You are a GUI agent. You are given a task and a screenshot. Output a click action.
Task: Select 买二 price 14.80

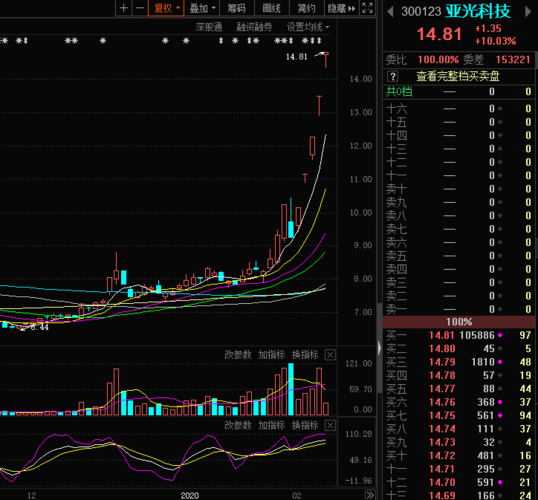click(442, 349)
